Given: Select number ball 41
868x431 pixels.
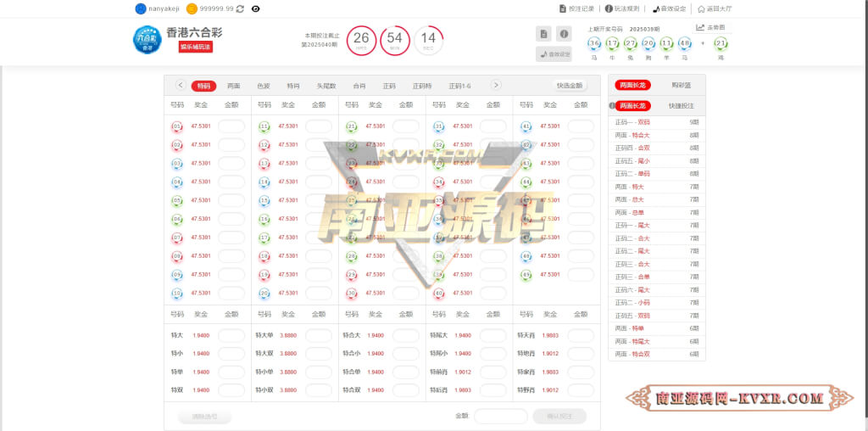Looking at the screenshot, I should pos(526,126).
